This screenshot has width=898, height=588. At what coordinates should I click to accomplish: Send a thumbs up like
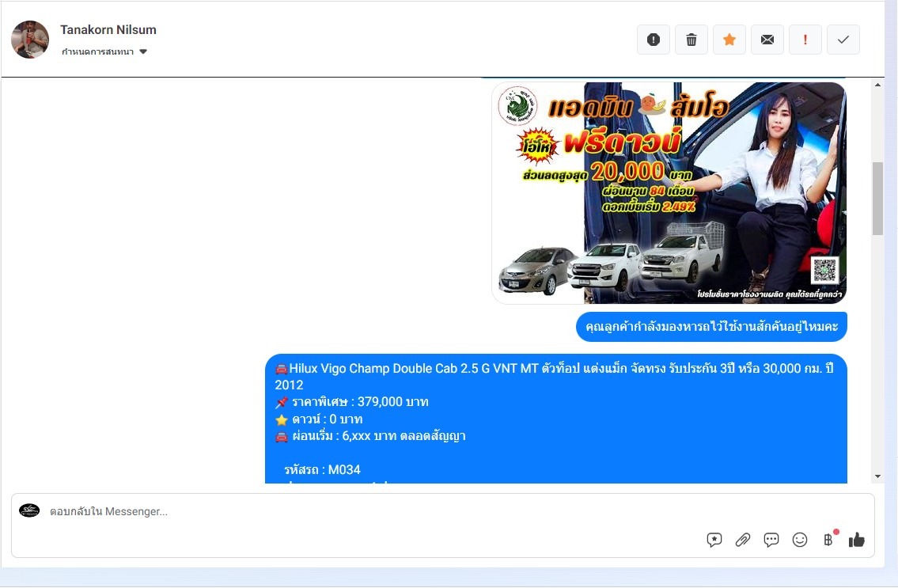857,539
